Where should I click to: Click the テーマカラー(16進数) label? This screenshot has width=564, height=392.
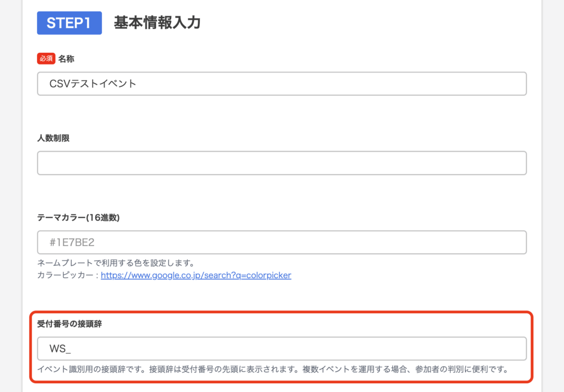(78, 217)
